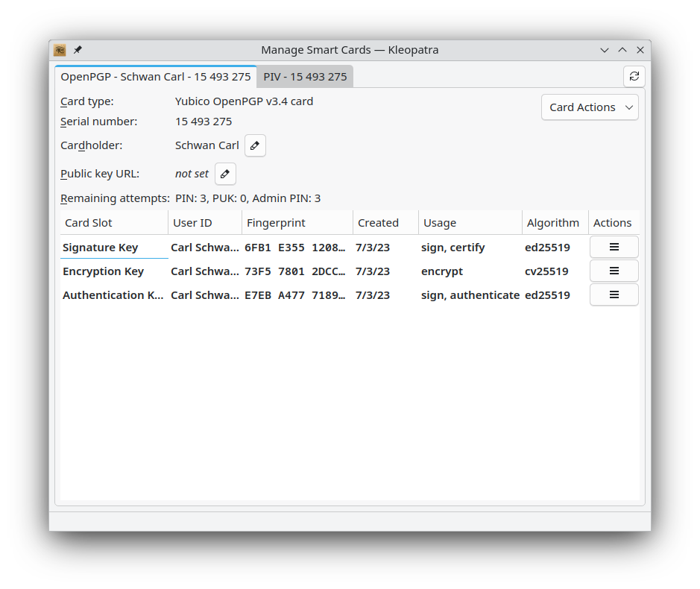The height and width of the screenshot is (589, 700).
Task: Click the 'sign, authenticate' usage cell
Action: [470, 295]
